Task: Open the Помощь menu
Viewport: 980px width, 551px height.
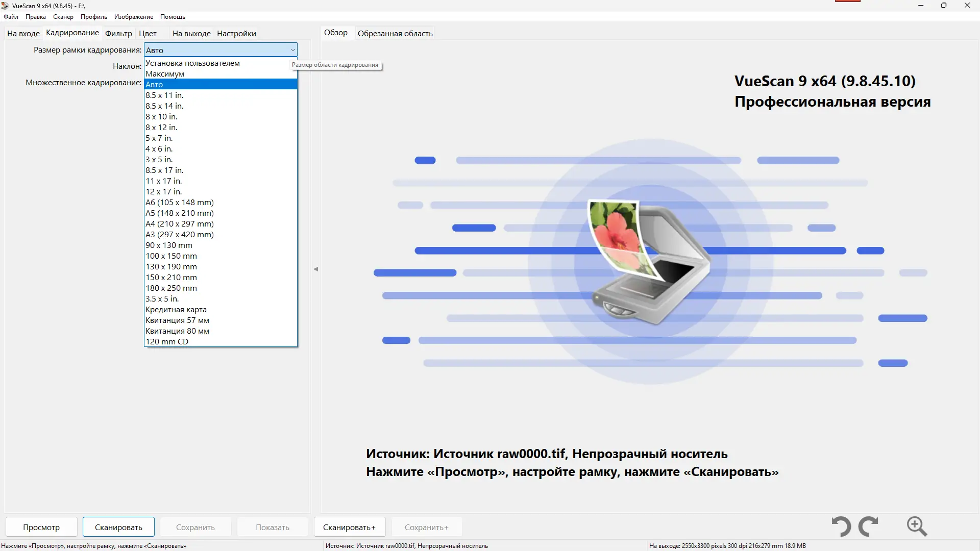Action: (x=173, y=16)
